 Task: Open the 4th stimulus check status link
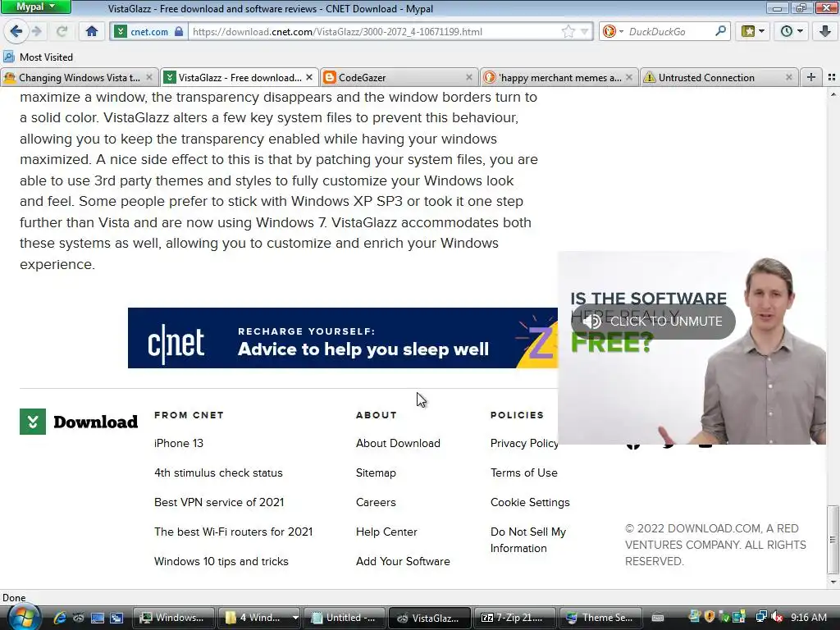pos(218,472)
